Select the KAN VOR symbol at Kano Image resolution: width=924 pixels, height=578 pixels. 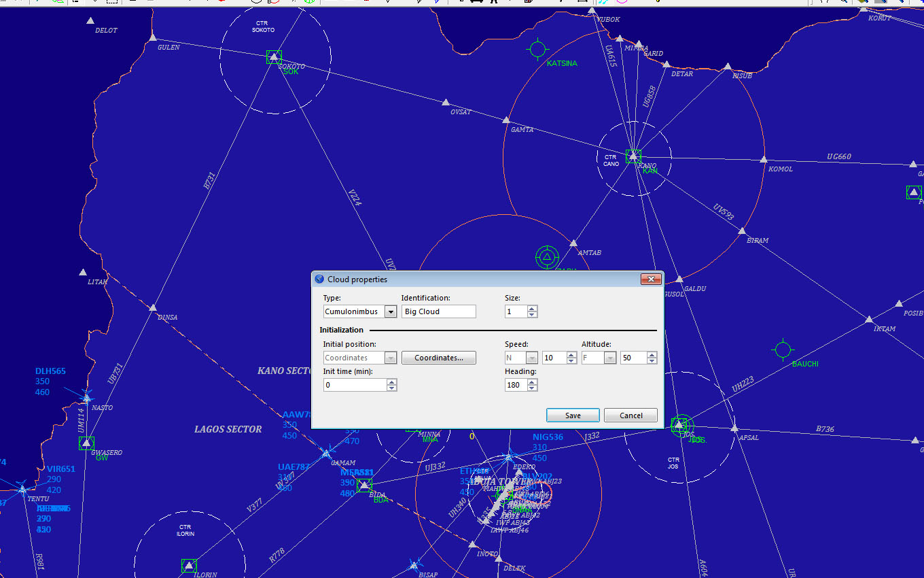tap(633, 156)
